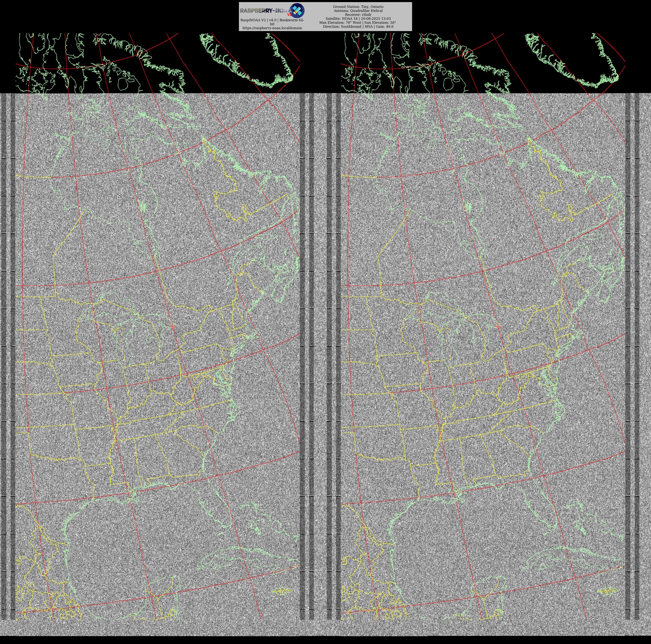Image resolution: width=651 pixels, height=644 pixels.
Task: Click the Satellite: NOAA 18 date line
Action: [358, 19]
